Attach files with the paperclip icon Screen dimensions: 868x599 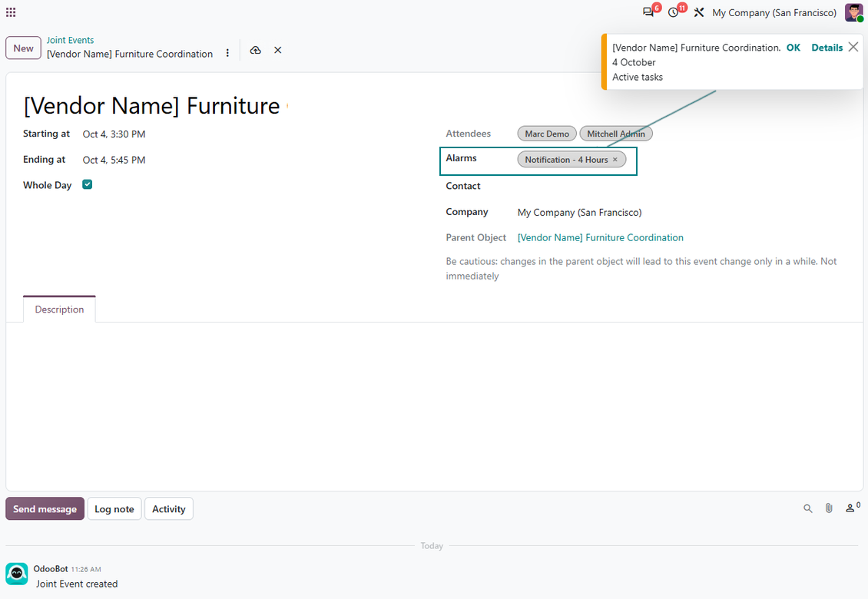[x=829, y=508]
